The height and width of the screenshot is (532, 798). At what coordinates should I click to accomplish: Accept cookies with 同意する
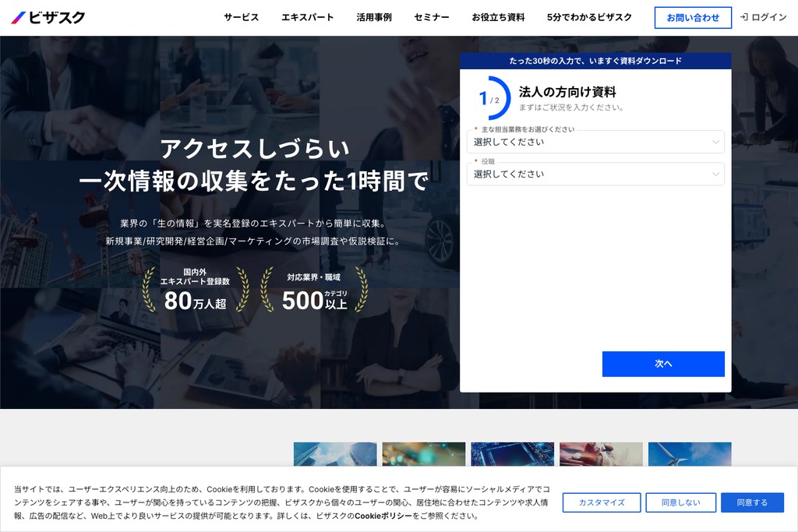pos(752,502)
